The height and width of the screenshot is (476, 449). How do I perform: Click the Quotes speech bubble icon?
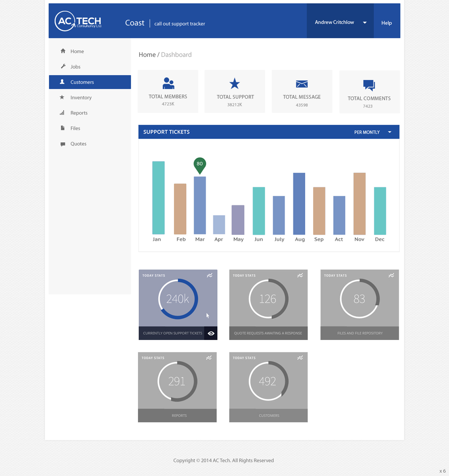point(63,144)
